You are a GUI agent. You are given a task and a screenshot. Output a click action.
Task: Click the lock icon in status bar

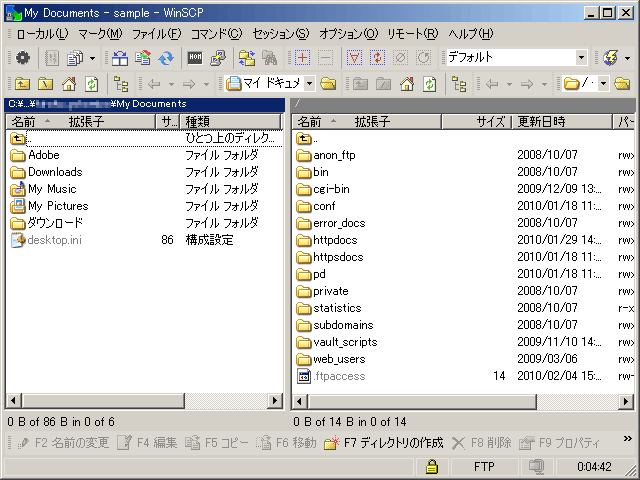tap(431, 467)
